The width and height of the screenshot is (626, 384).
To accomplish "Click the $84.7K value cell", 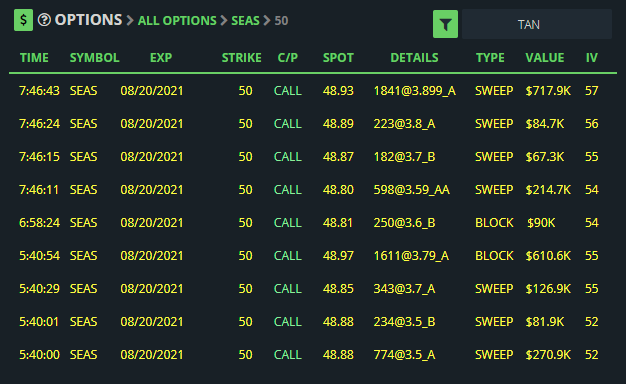I will (545, 124).
